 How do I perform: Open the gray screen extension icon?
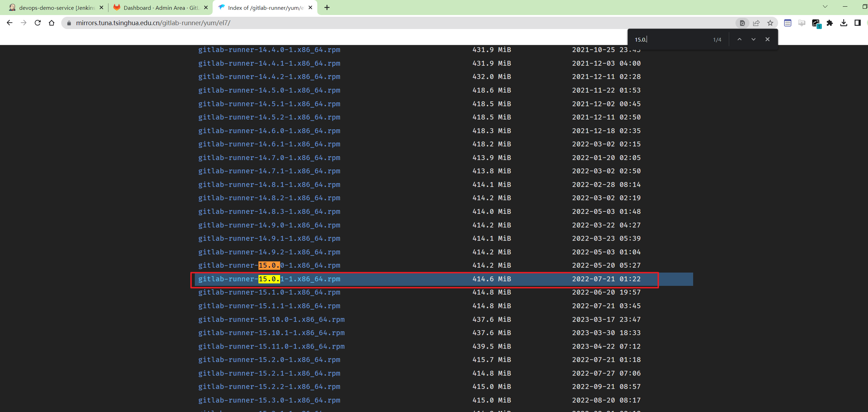pyautogui.click(x=802, y=23)
